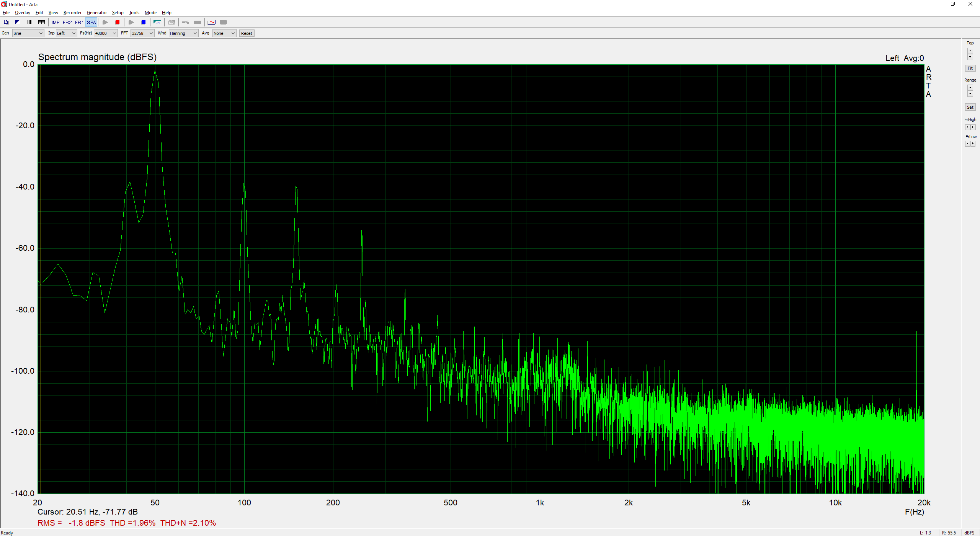This screenshot has height=536, width=980.
Task: Click the 'Left Avg:0' graph label
Action: pos(905,58)
